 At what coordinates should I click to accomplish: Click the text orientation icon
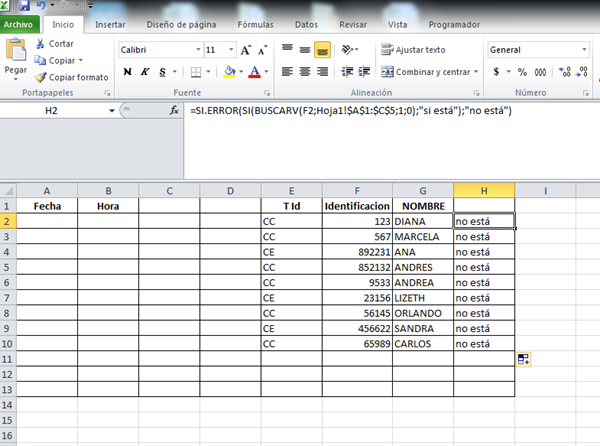pos(348,49)
